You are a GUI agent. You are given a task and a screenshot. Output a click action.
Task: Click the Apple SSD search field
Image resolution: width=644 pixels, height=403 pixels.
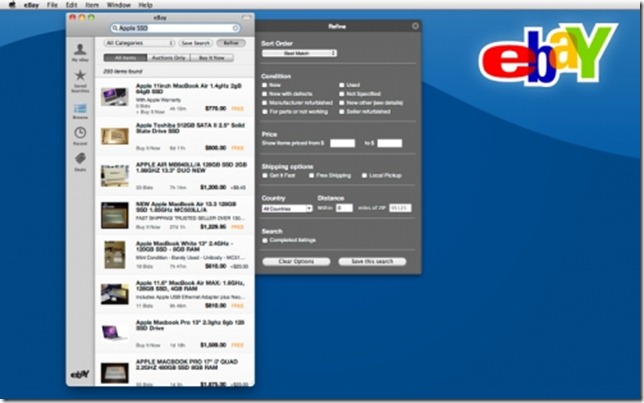(x=175, y=28)
